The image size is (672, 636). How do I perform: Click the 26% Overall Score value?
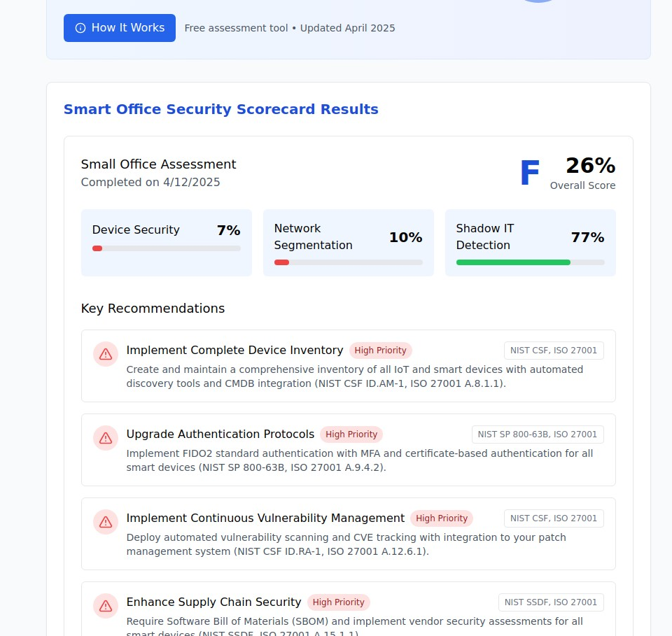[590, 166]
